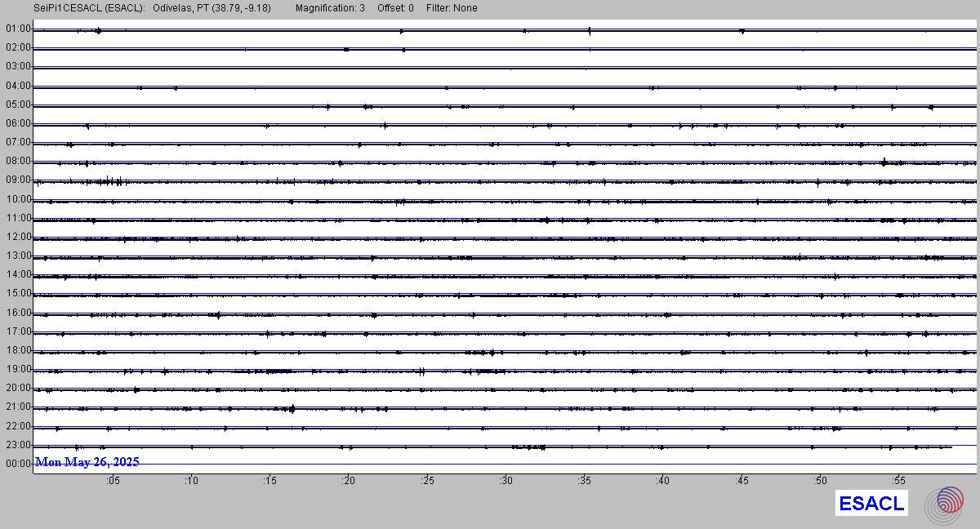This screenshot has height=529, width=980.
Task: Click the 05:00 hour label
Action: click(x=18, y=104)
